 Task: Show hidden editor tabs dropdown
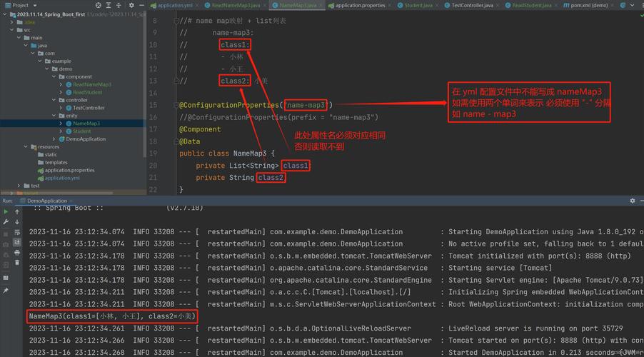(x=632, y=5)
